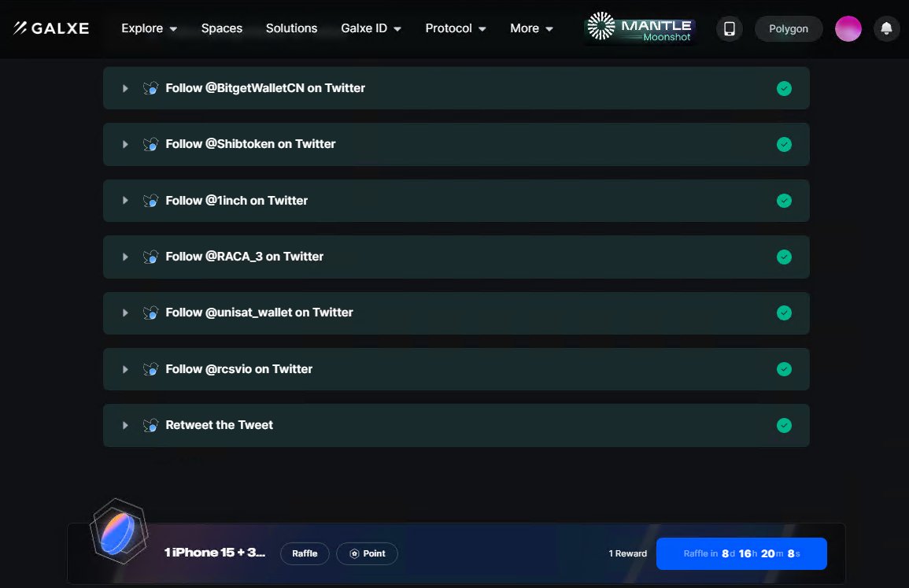The width and height of the screenshot is (909, 588).
Task: Click Twitter icon beside @Shibtoken task
Action: [151, 144]
